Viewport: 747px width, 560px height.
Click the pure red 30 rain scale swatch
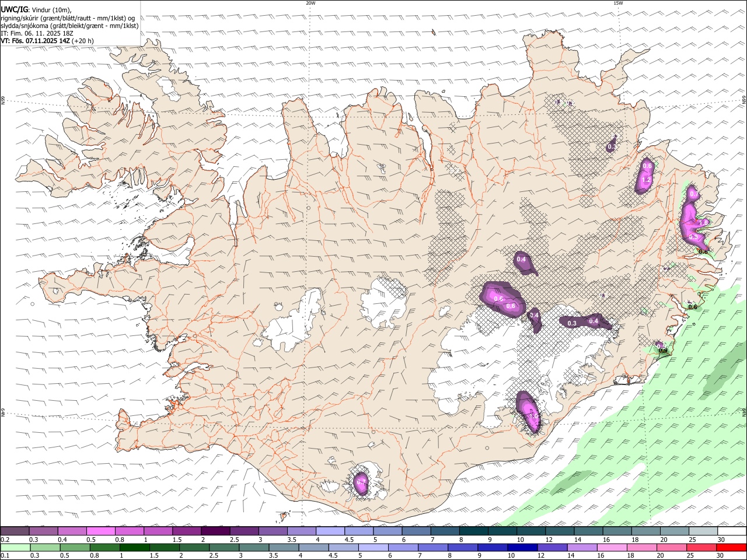point(732,548)
